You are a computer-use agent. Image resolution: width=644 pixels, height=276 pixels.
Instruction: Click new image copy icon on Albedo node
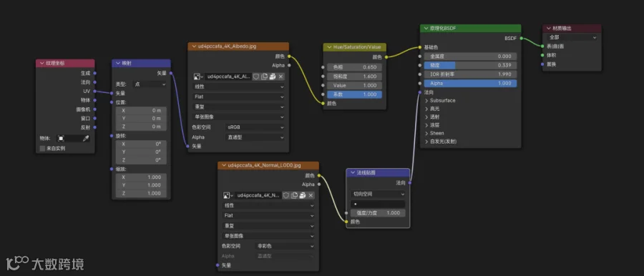[265, 77]
